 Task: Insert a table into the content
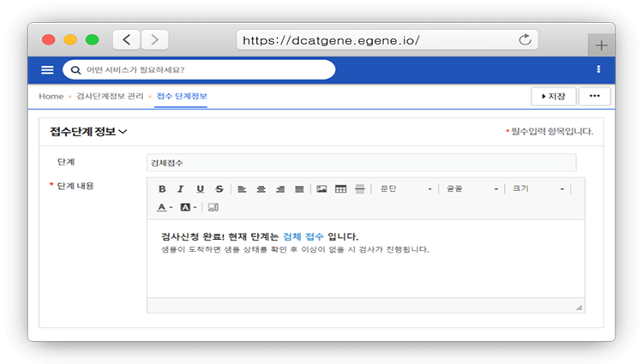click(x=340, y=189)
